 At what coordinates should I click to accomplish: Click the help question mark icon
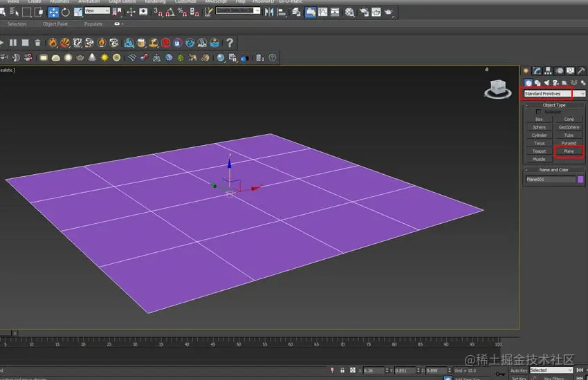point(230,43)
